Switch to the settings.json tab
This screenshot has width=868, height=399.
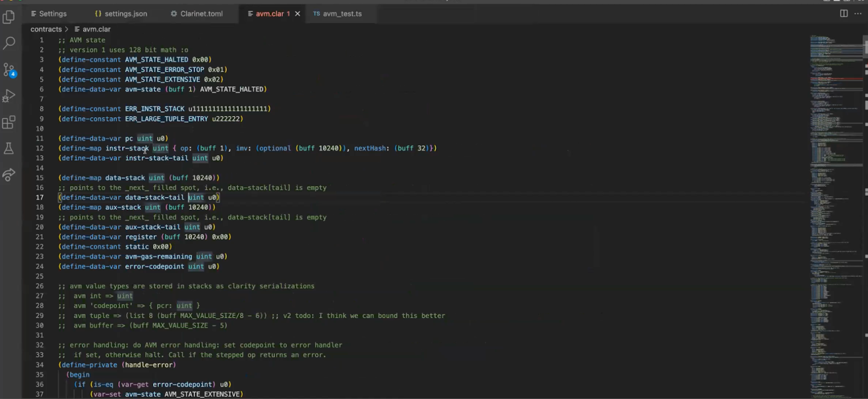121,14
